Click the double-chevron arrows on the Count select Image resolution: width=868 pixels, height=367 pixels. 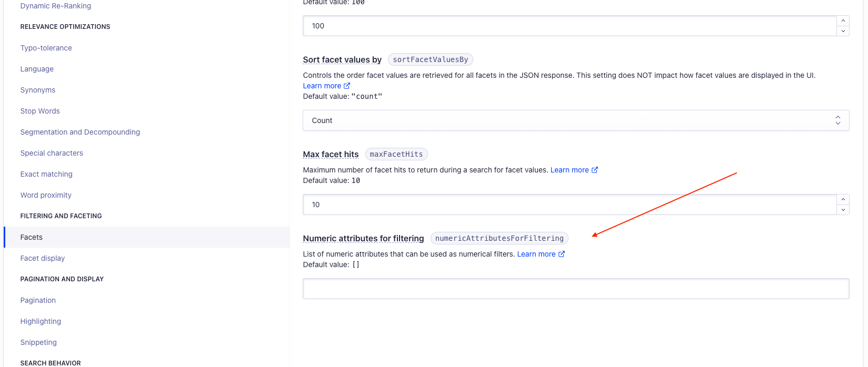[x=838, y=120]
